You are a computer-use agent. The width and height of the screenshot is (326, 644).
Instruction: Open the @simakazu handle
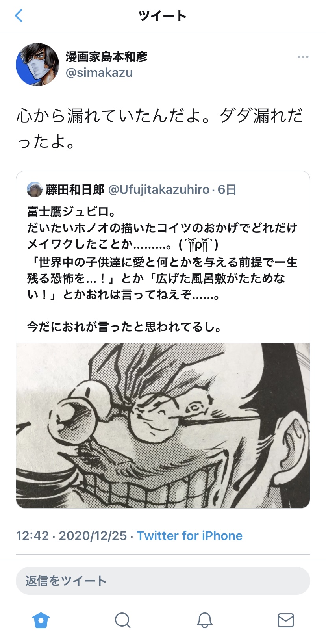pyautogui.click(x=99, y=73)
